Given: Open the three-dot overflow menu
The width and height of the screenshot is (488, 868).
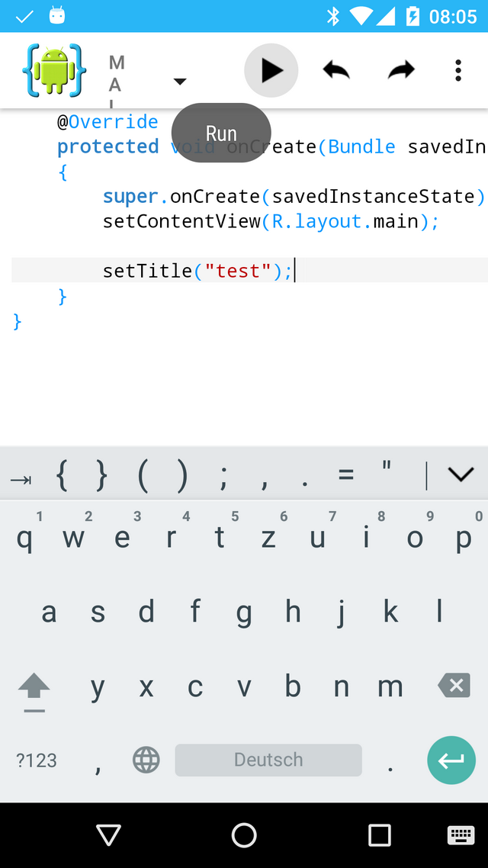Looking at the screenshot, I should [457, 70].
